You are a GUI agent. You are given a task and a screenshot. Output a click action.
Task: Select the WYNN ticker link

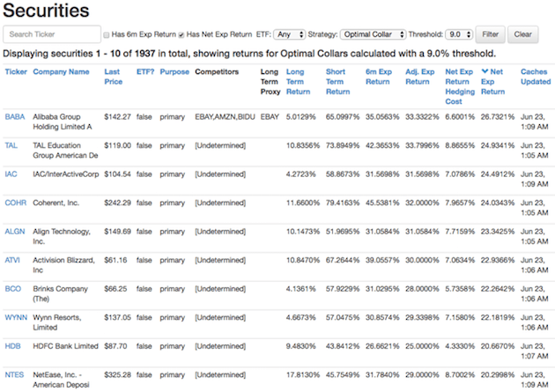click(x=16, y=316)
